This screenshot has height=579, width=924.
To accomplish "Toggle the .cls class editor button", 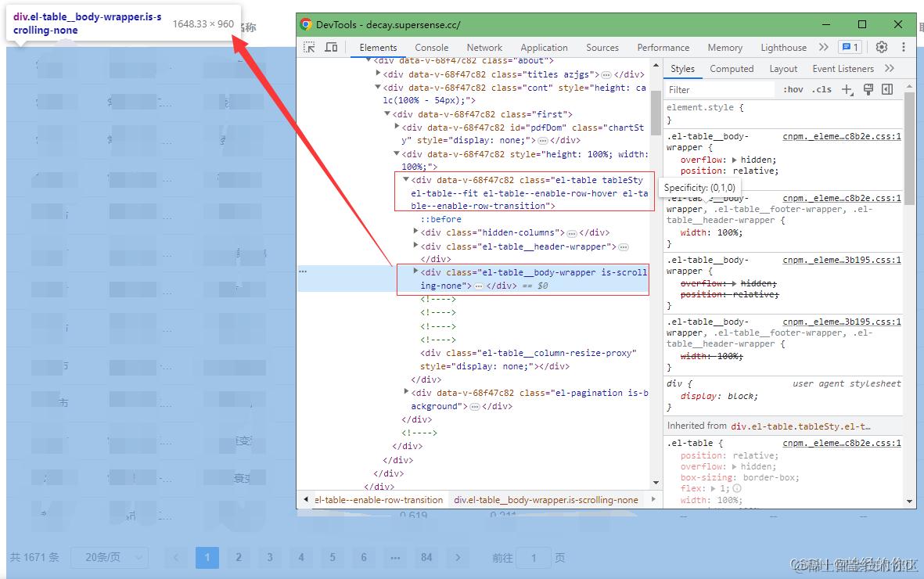I will click(x=822, y=90).
